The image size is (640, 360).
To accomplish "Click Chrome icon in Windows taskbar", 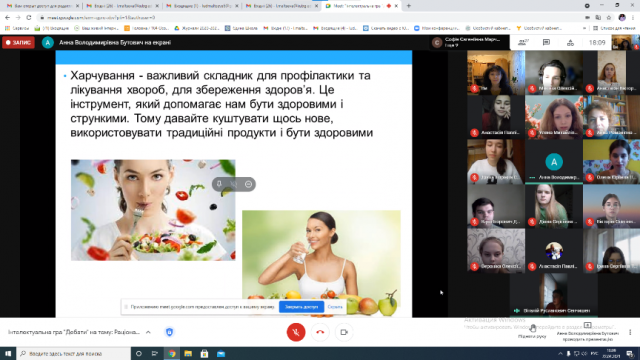I will coord(172,353).
